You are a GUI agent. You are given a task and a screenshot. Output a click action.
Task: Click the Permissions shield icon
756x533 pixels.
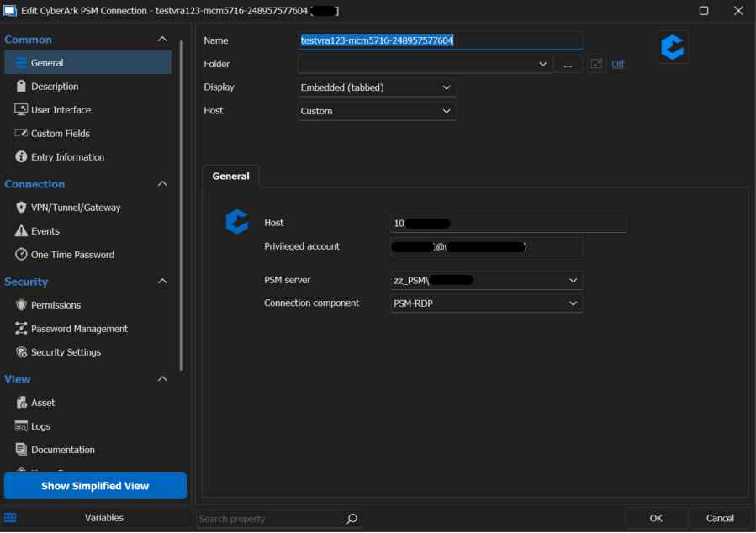(x=21, y=304)
